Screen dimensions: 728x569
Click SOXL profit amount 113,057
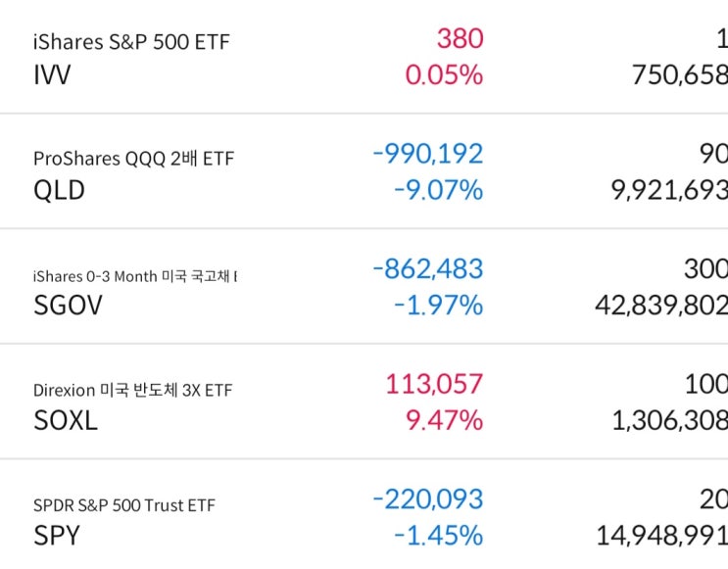click(434, 385)
